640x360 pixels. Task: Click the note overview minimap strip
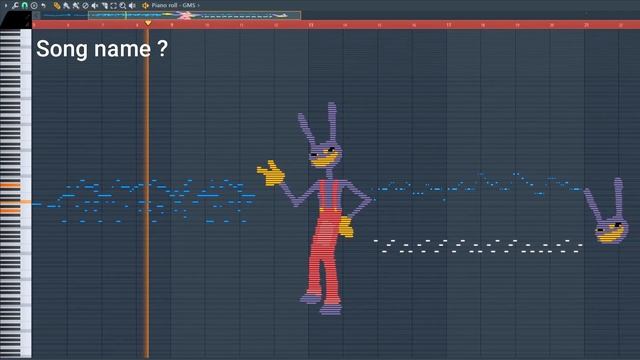[194, 16]
